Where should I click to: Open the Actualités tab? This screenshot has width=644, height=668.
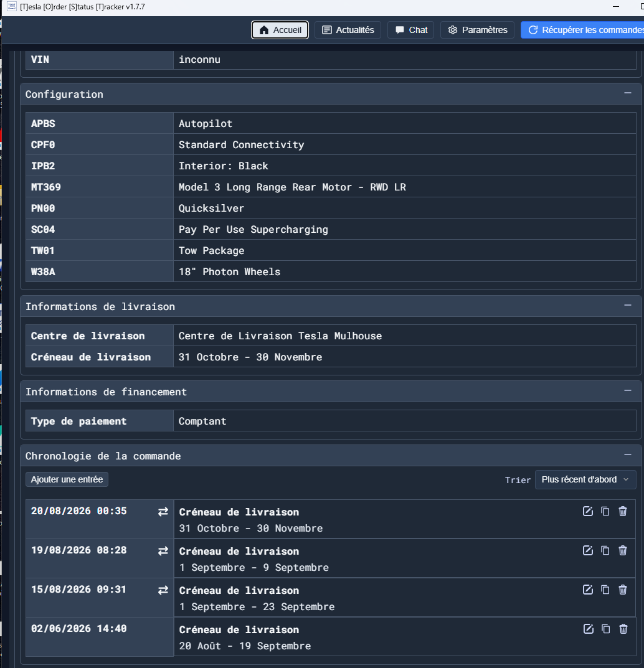tap(348, 30)
